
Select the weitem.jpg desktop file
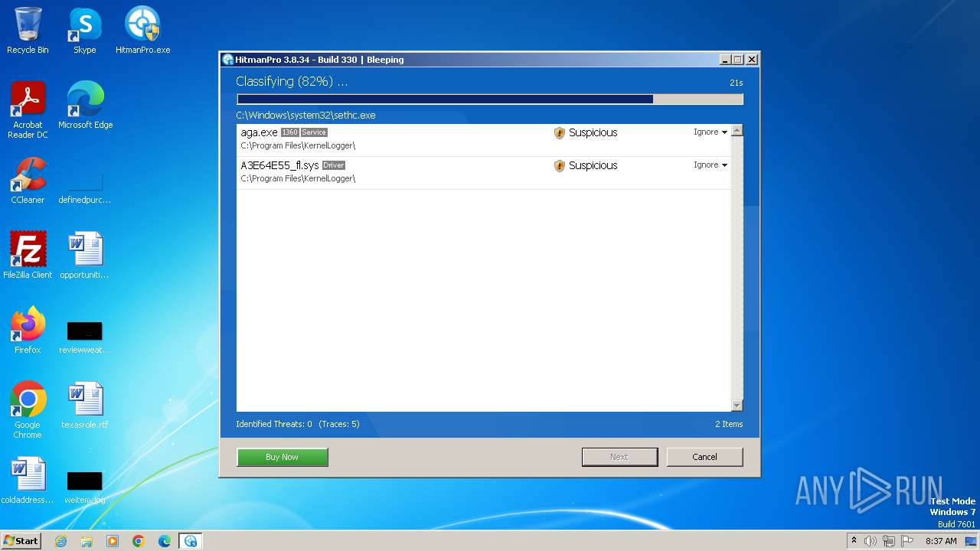(x=85, y=487)
